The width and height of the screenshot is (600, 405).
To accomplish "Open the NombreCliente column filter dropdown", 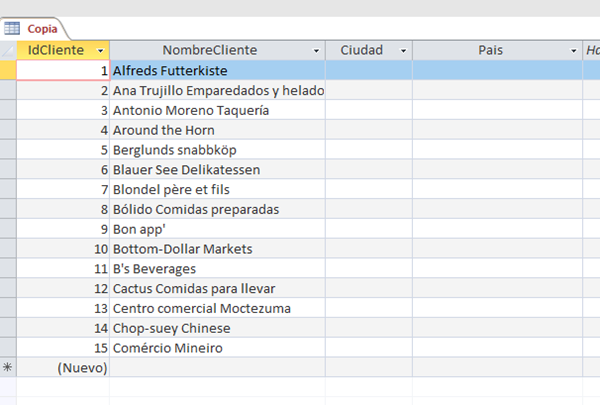I will coord(316,50).
